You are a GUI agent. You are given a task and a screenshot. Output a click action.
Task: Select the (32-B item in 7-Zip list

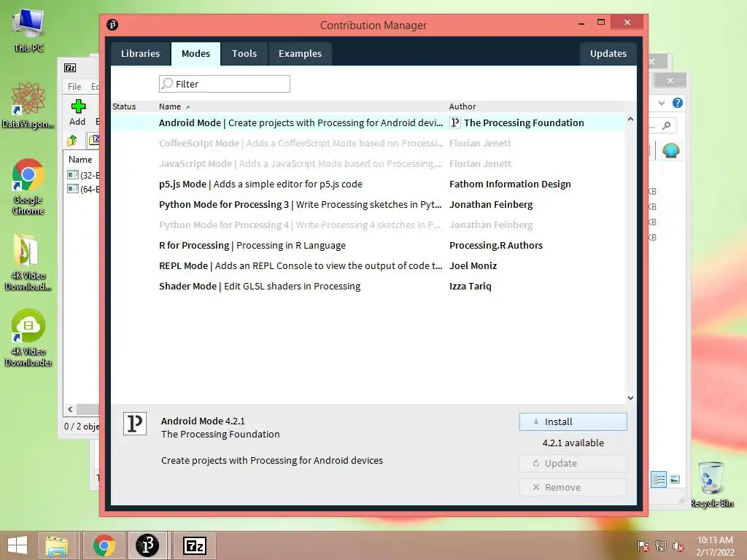[x=83, y=175]
